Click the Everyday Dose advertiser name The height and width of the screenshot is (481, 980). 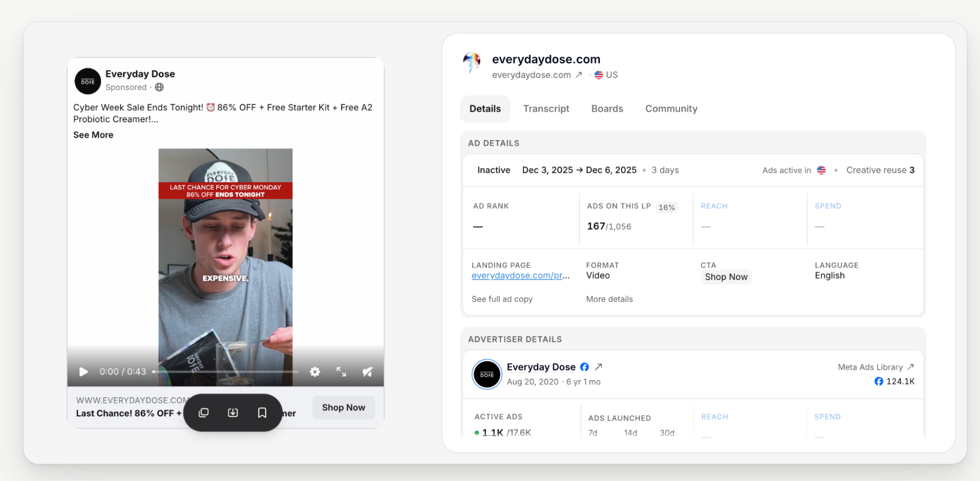(x=541, y=367)
